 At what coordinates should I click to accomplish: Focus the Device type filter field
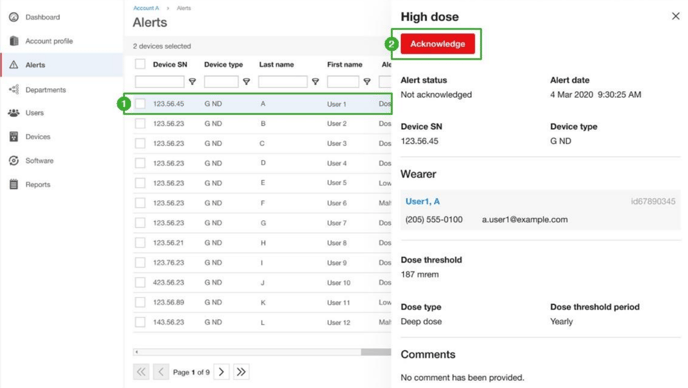tap(221, 82)
